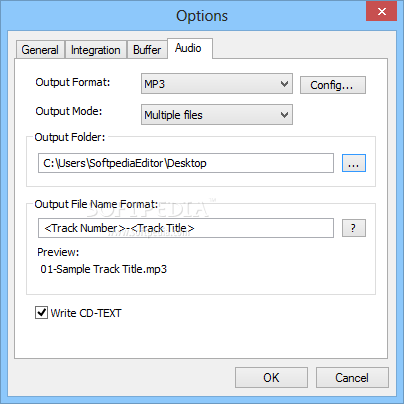The image size is (404, 404).
Task: Click the Output Format label
Action: (x=73, y=82)
